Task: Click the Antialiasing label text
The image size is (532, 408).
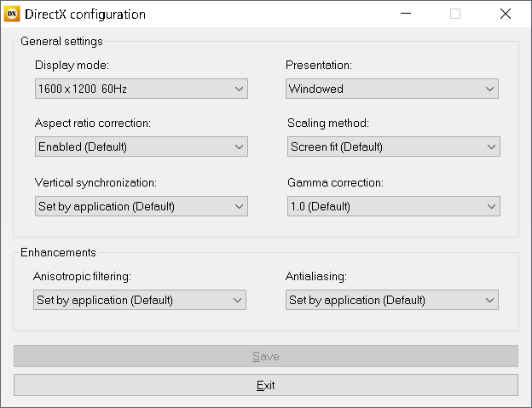Action: (x=315, y=277)
